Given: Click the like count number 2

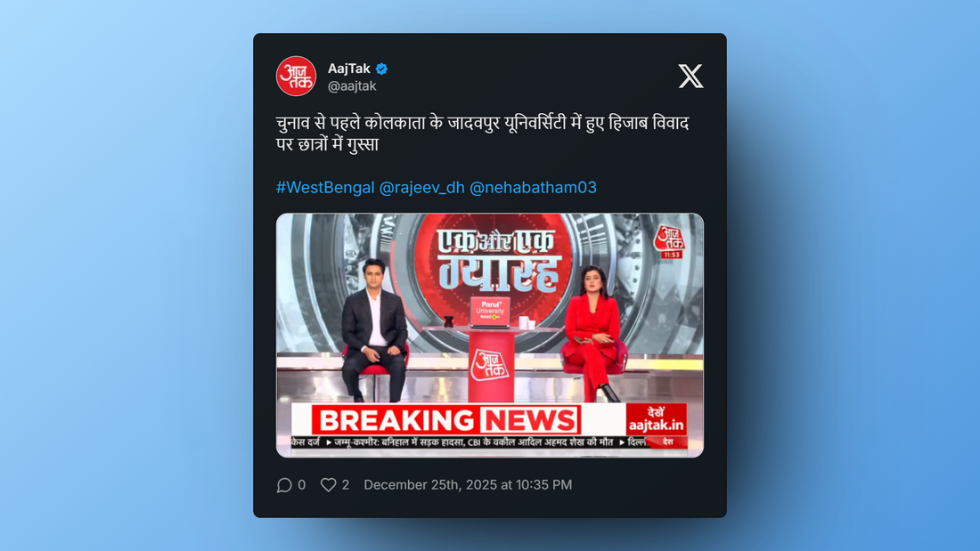Looking at the screenshot, I should click(x=346, y=485).
